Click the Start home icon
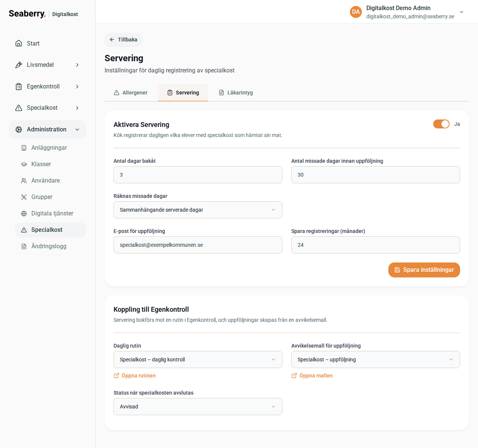Viewport: 478px width, 448px height. point(19,43)
